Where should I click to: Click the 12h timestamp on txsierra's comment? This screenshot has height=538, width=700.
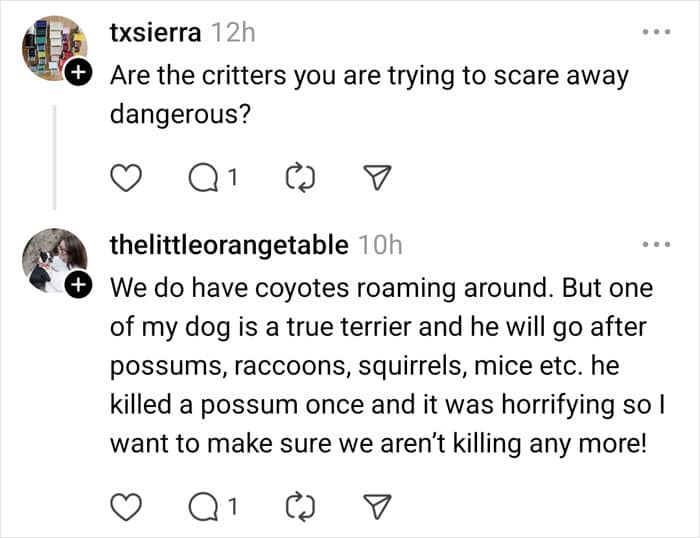click(x=235, y=32)
